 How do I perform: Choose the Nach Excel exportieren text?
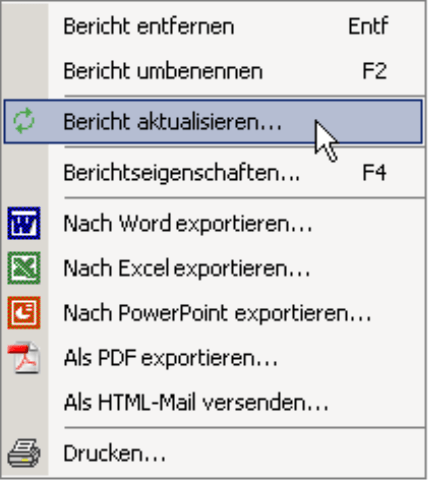point(187,268)
